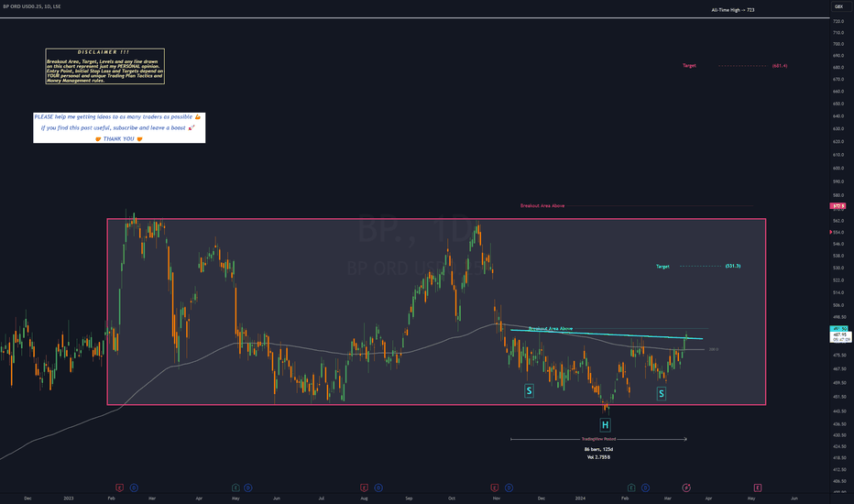The image size is (854, 504).
Task: Click the 'All-Time High → 723' label
Action: pos(732,10)
